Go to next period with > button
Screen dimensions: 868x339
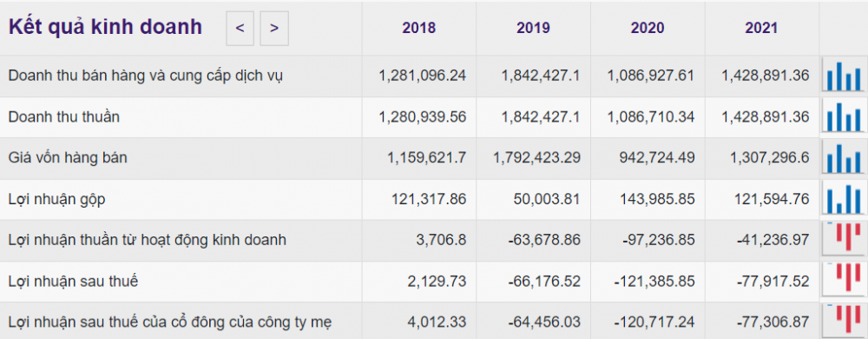tap(274, 28)
